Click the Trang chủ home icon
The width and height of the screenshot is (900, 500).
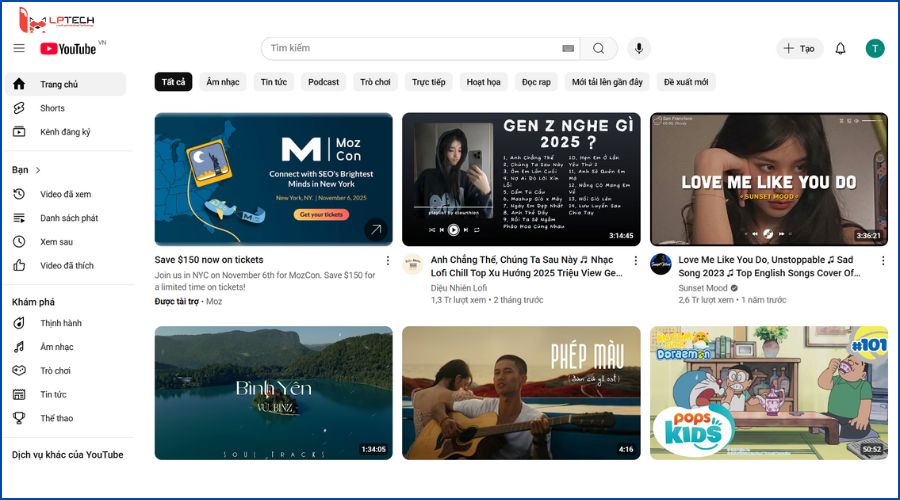[19, 84]
